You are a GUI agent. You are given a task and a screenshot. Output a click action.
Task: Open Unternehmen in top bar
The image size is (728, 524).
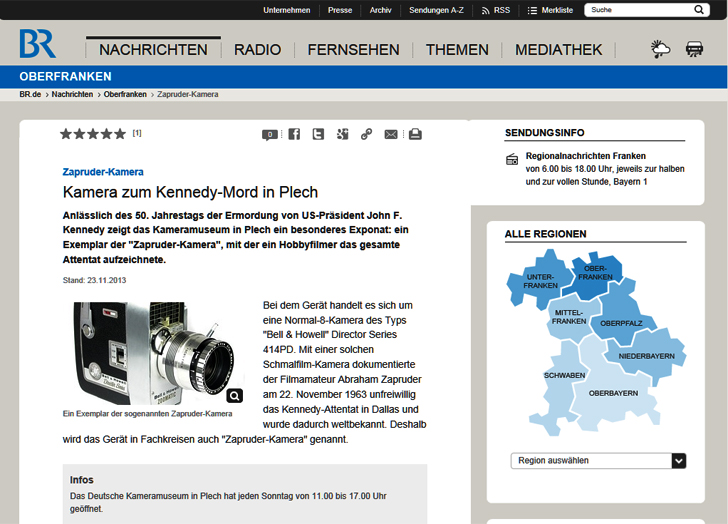point(286,10)
